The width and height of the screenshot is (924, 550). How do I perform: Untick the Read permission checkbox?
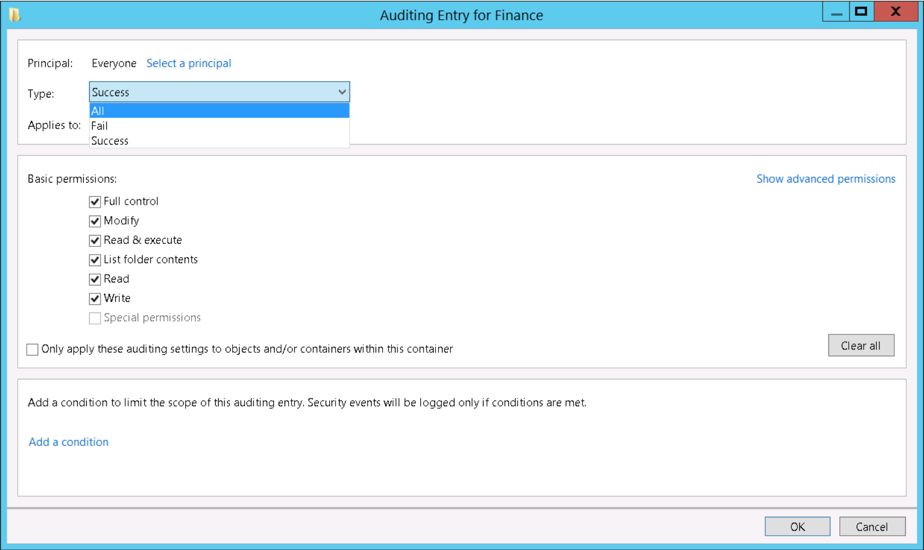(x=95, y=279)
